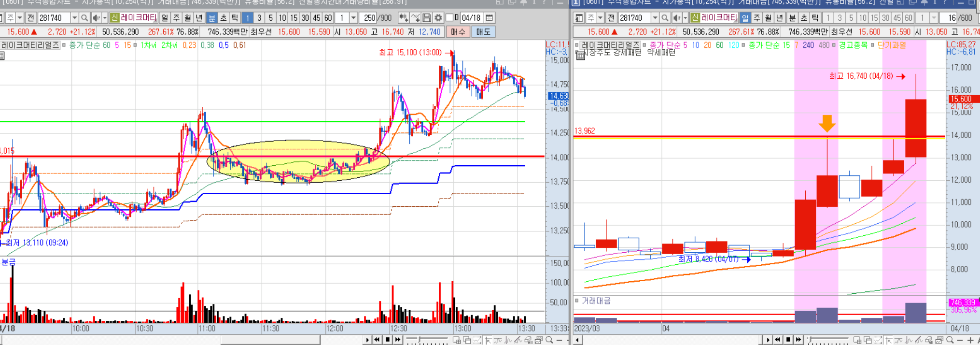Select 일 (daily) period in left chart
980x345 pixels.
pyautogui.click(x=165, y=18)
